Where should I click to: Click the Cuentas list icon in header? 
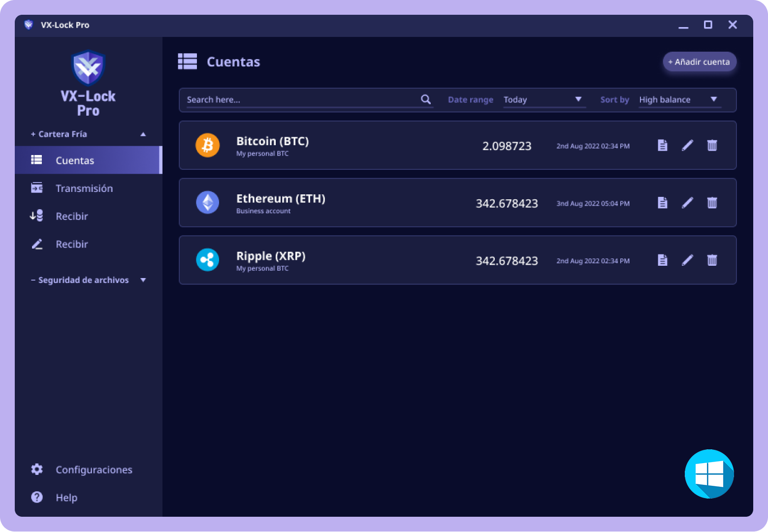tap(188, 62)
